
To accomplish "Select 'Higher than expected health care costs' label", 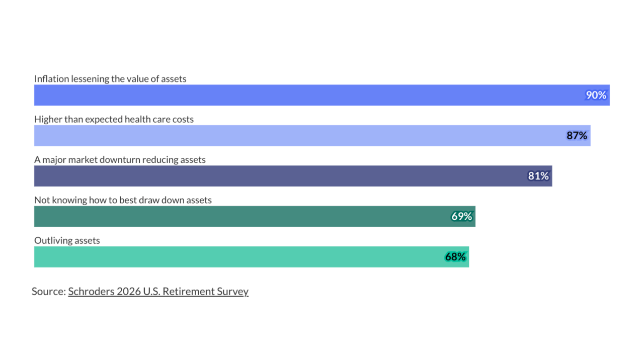I will click(x=114, y=119).
